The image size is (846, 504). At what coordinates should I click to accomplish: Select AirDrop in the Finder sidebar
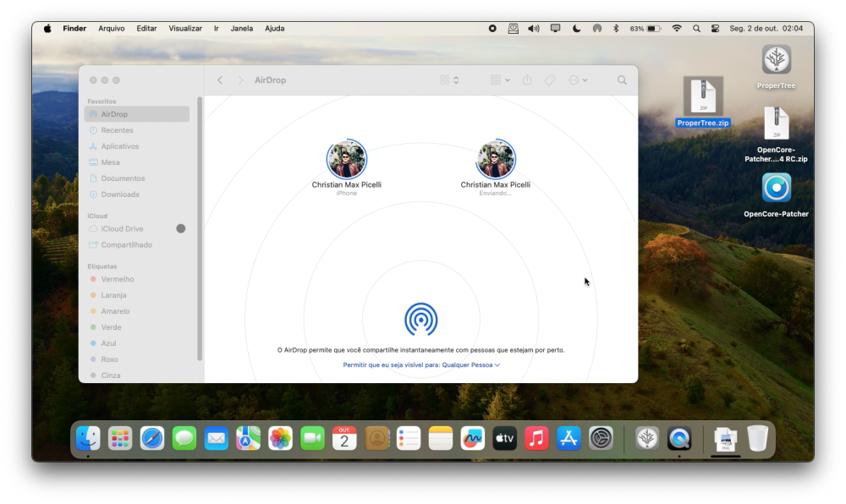(136, 114)
